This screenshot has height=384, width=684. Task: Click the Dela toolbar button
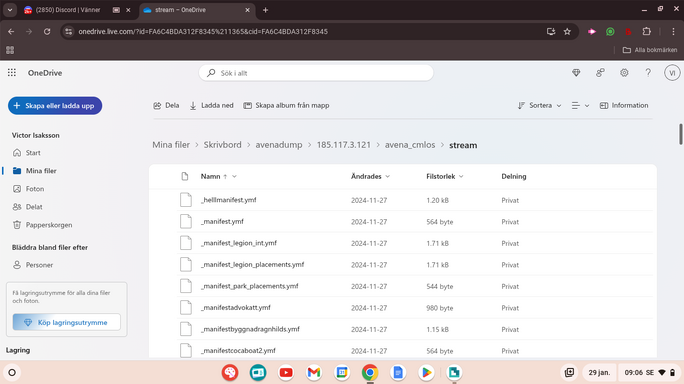coord(166,106)
